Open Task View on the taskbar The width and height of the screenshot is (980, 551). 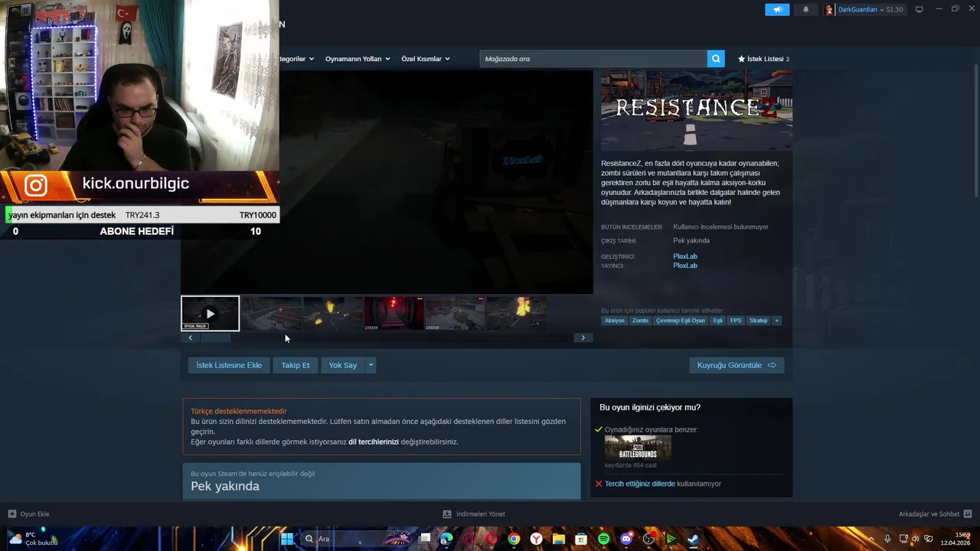pos(425,539)
